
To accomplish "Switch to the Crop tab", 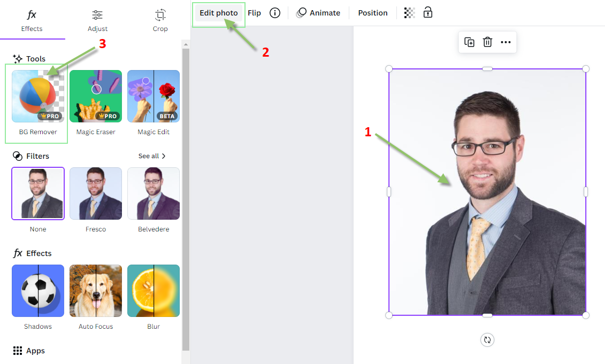I will (x=160, y=19).
